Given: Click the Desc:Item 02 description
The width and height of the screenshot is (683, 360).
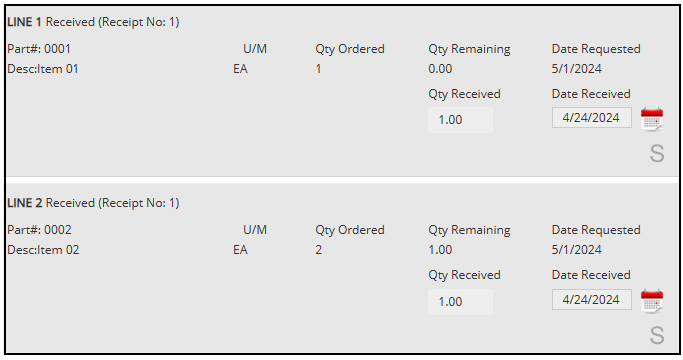Looking at the screenshot, I should pos(43,250).
